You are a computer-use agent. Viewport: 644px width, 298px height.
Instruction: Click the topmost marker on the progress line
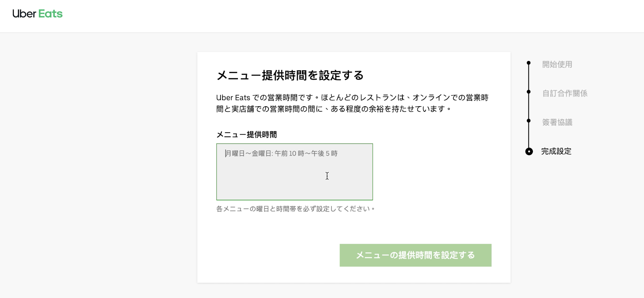[x=528, y=63]
